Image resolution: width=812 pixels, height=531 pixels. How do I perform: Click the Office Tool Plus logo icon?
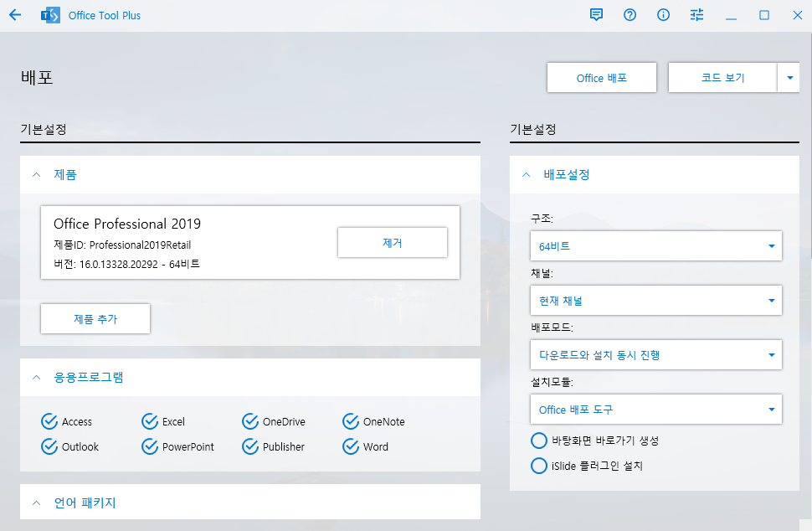[x=50, y=15]
